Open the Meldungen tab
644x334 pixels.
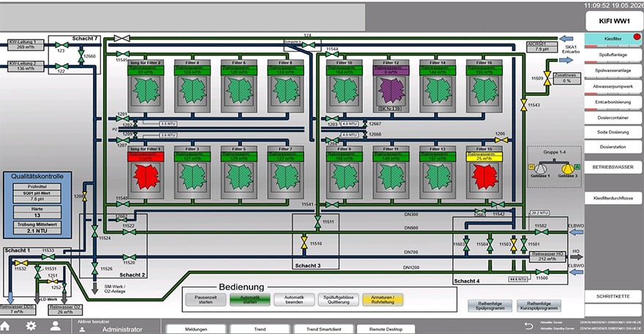click(x=196, y=329)
